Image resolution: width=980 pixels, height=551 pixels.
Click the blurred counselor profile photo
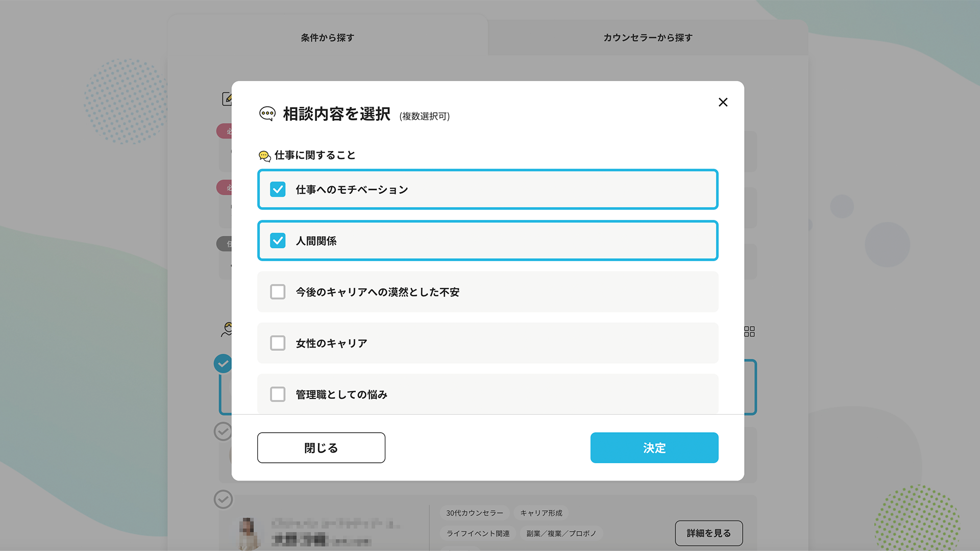[248, 533]
